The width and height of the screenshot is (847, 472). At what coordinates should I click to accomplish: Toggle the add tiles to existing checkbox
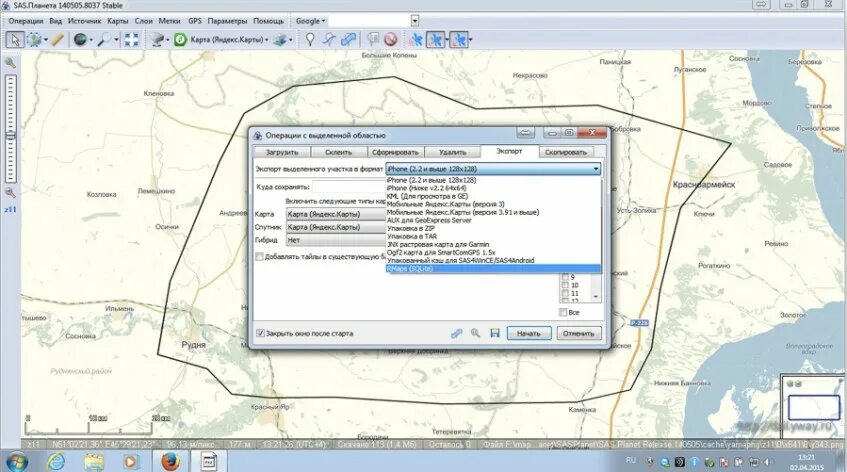point(260,257)
